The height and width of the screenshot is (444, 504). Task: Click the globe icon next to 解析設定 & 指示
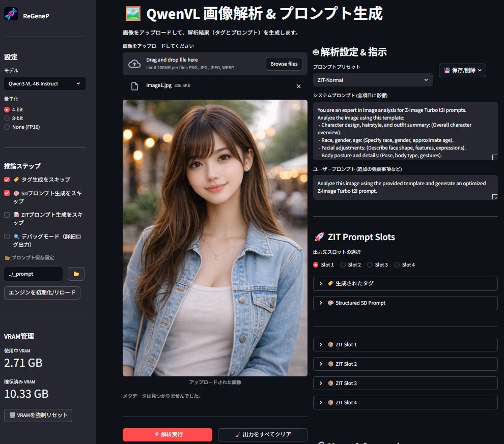317,51
